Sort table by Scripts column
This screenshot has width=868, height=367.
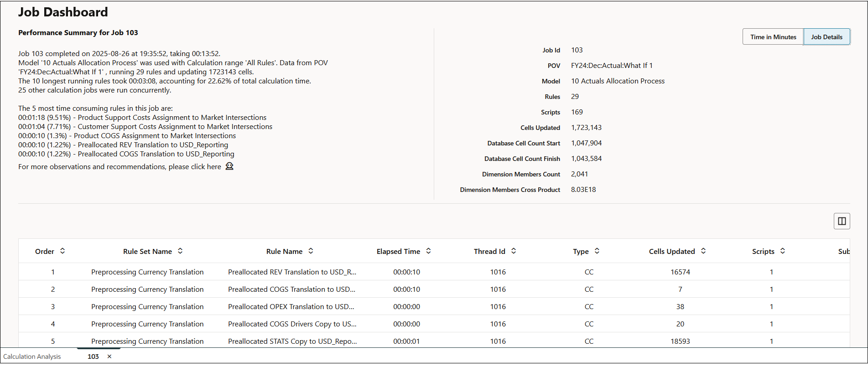783,251
